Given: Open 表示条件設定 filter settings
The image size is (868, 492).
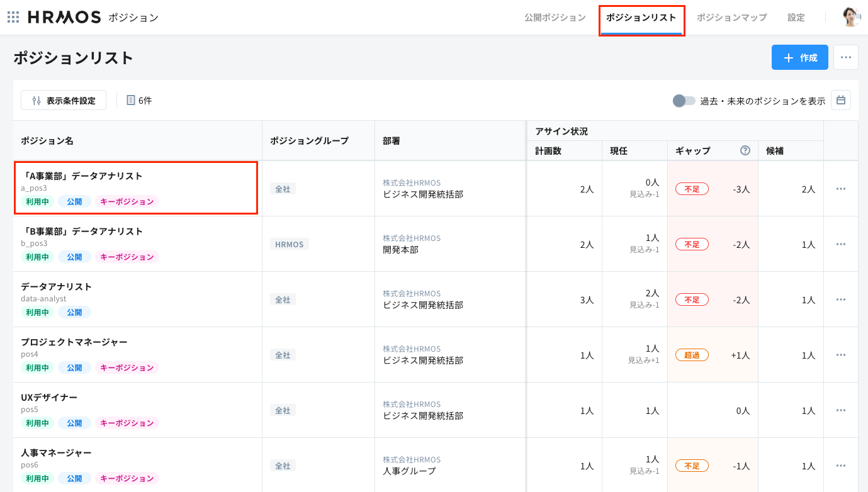Looking at the screenshot, I should 64,100.
